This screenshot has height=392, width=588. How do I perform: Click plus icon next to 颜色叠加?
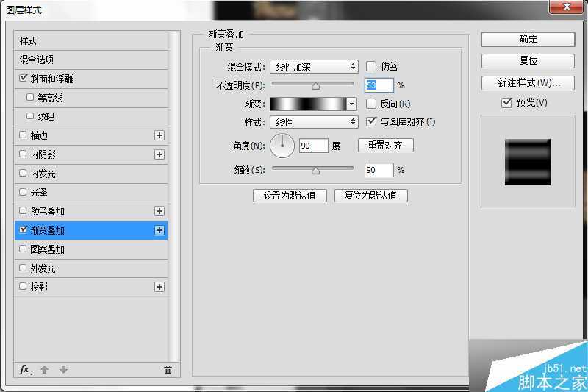coord(159,211)
